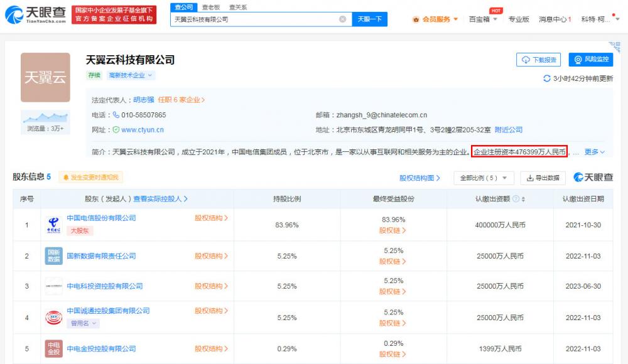Open the 专业版 menu item
Screen dimensions: 628x364
coord(519,19)
